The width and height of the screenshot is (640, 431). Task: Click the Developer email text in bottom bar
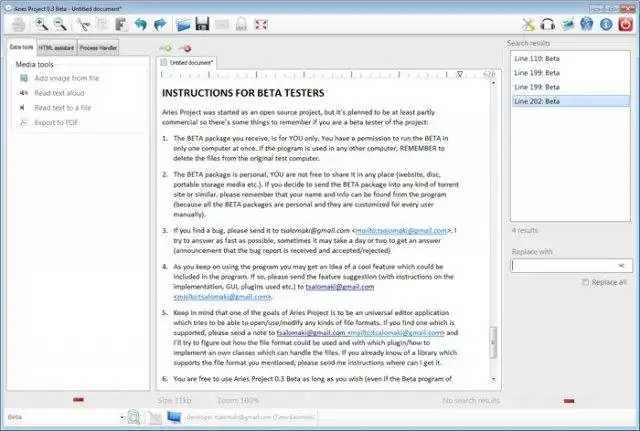(x=250, y=417)
